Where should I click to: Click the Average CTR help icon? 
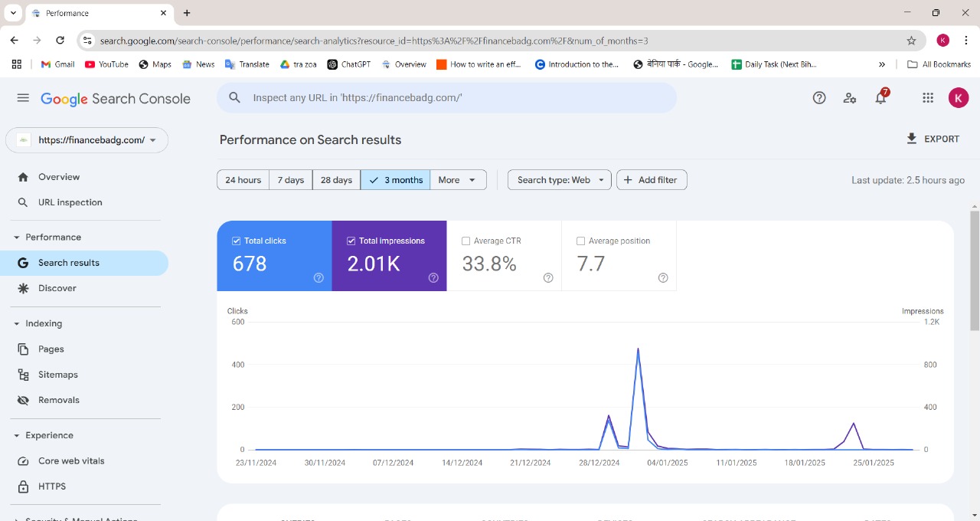[548, 278]
